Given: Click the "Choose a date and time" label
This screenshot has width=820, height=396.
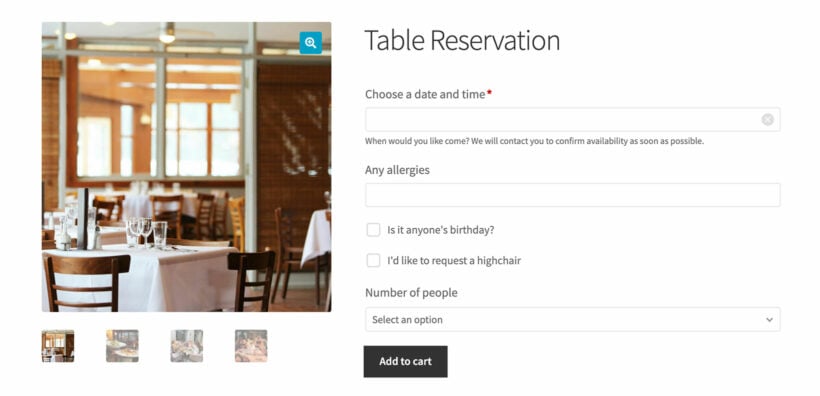Looking at the screenshot, I should pos(425,95).
